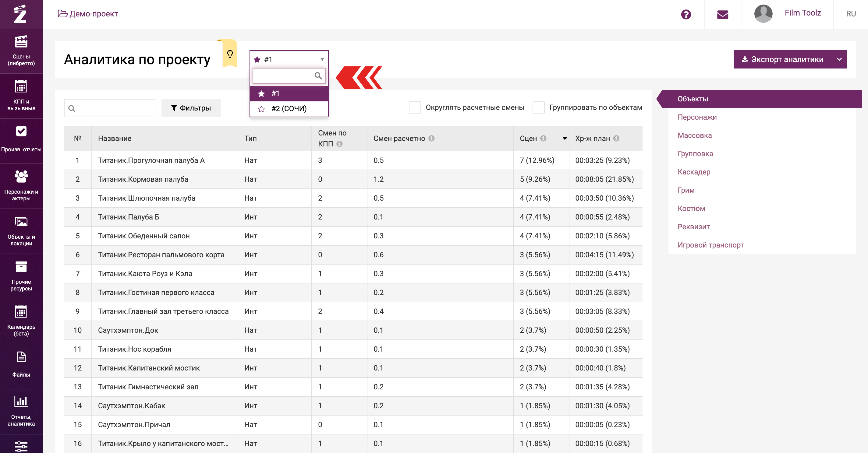The image size is (868, 453).
Task: Click № column header
Action: [x=77, y=139]
